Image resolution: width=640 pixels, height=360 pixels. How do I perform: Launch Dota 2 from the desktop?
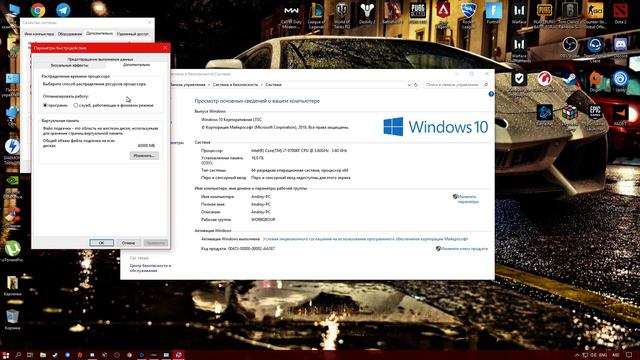(x=620, y=13)
